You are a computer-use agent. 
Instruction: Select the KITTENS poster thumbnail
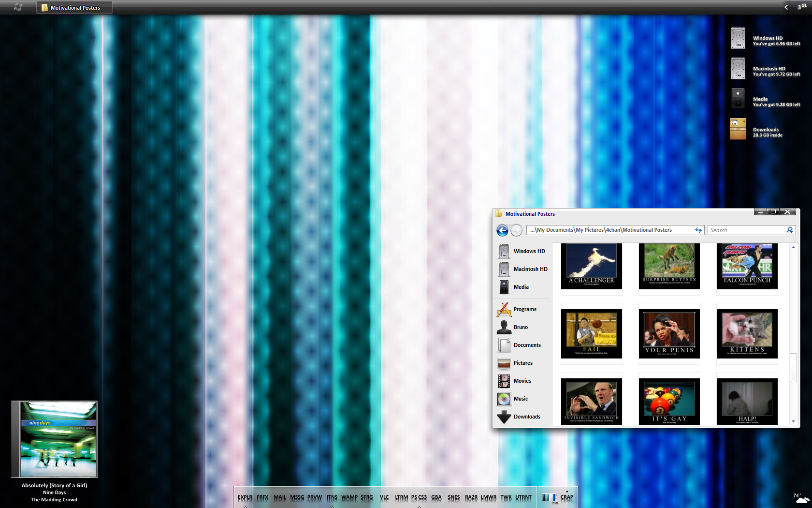click(x=747, y=334)
